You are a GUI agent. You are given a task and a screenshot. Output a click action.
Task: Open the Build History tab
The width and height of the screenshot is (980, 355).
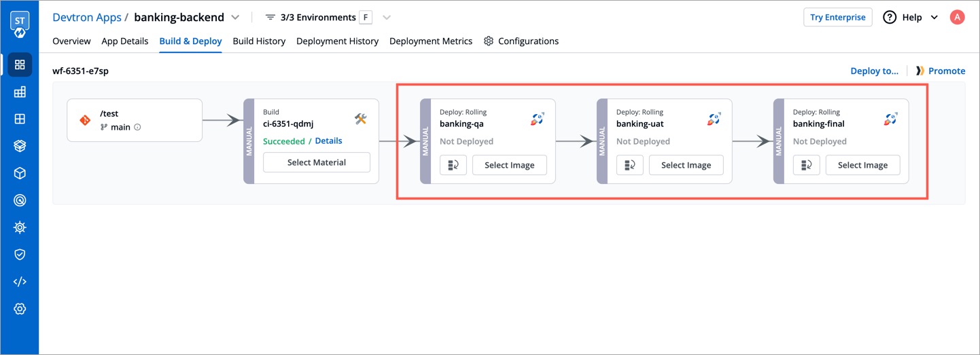click(x=259, y=41)
